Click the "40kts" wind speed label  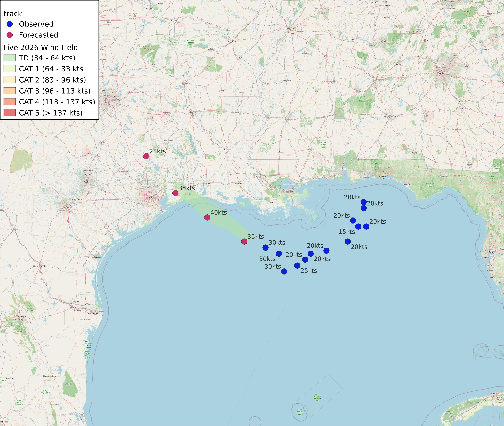pos(218,212)
